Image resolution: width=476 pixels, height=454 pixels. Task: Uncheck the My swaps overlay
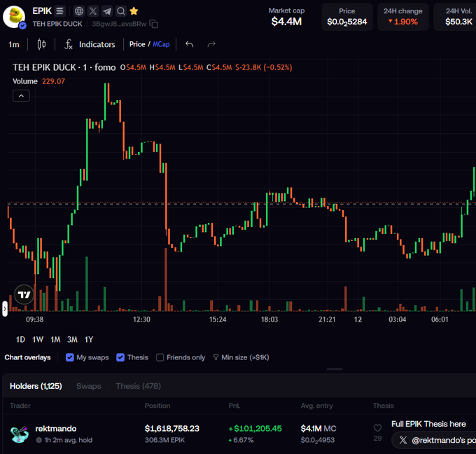coord(69,357)
